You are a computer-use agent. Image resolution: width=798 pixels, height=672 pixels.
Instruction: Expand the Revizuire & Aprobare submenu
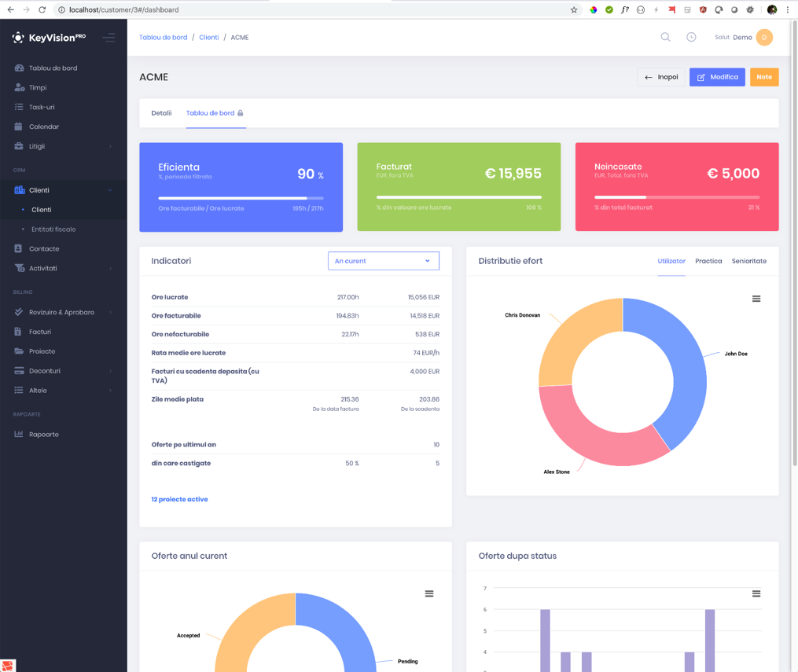point(64,312)
